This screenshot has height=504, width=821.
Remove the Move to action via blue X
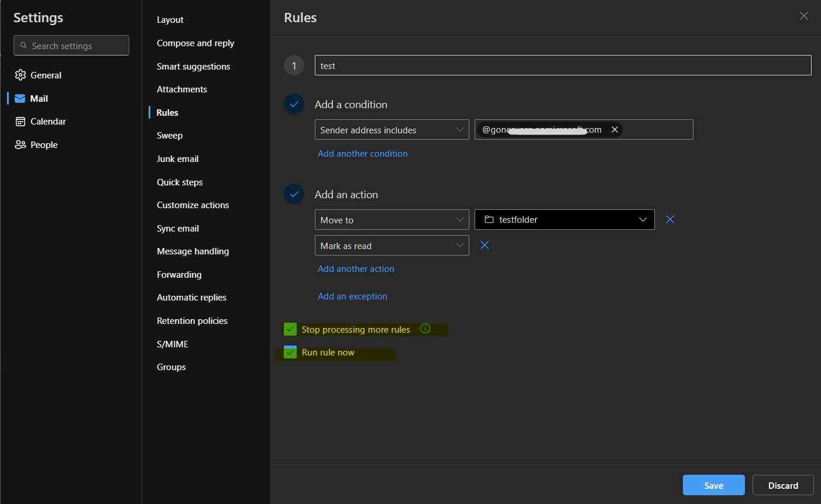(669, 219)
